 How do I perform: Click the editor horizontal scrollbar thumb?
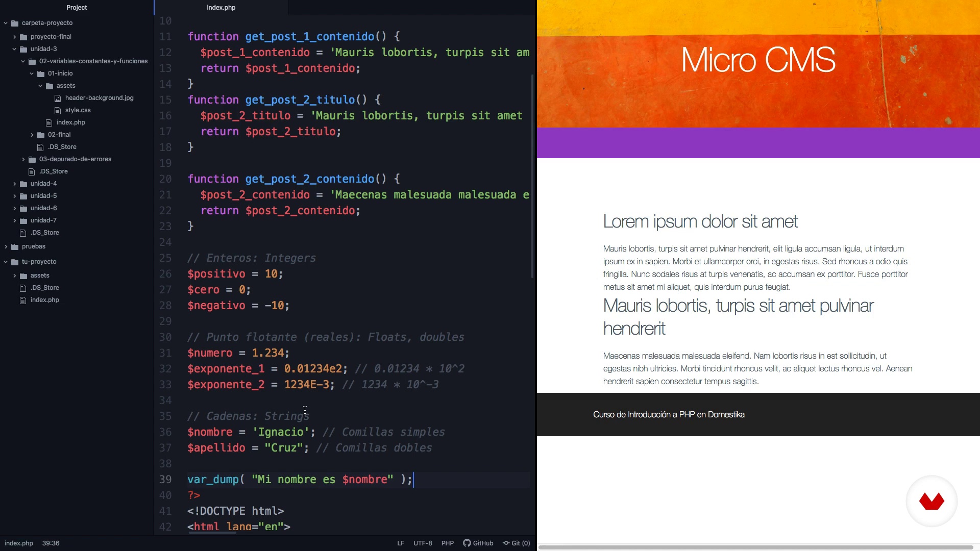(212, 532)
